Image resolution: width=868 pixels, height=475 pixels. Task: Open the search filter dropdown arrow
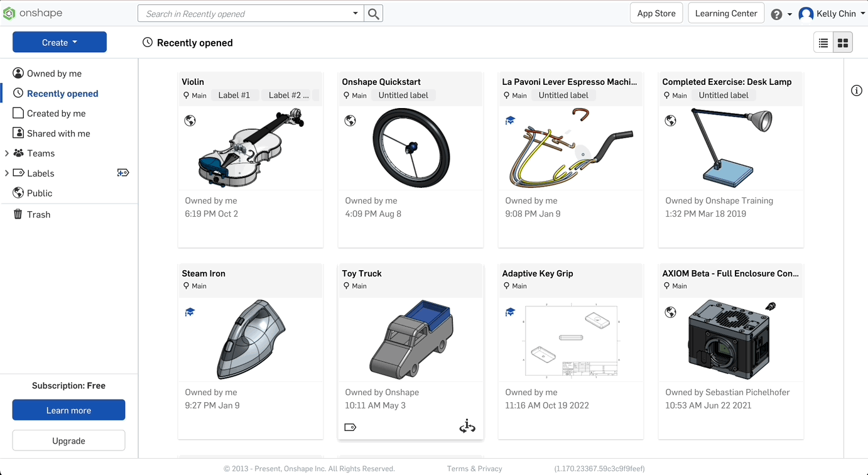pyautogui.click(x=355, y=13)
